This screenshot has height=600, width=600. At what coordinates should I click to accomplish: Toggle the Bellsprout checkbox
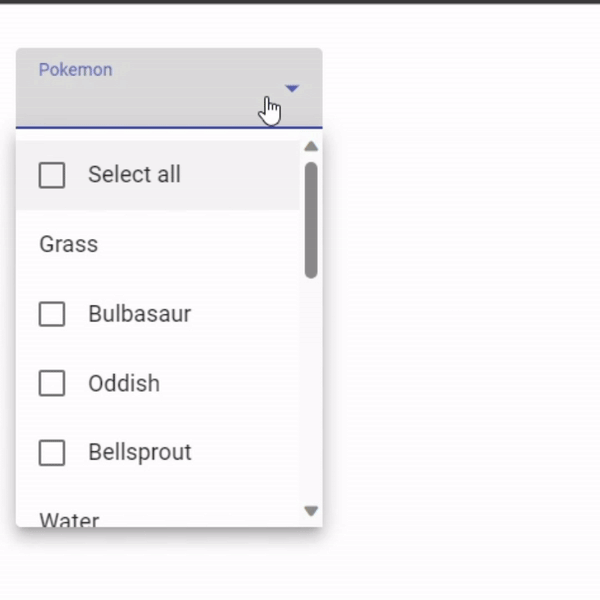click(52, 453)
